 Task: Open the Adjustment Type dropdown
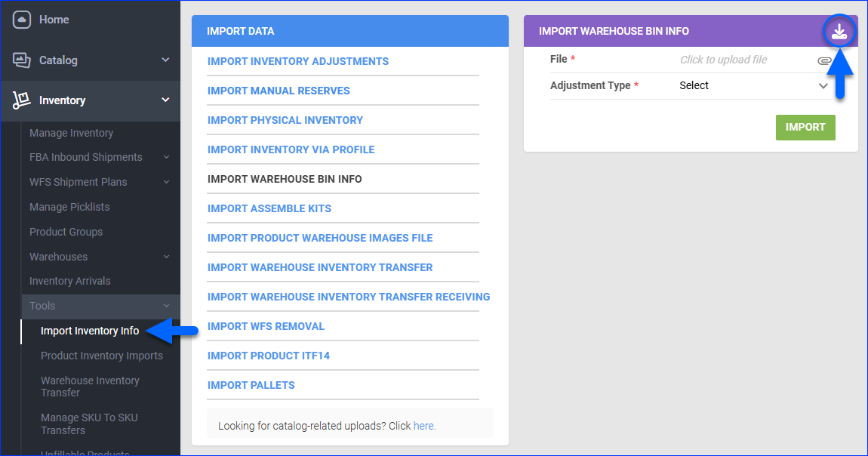(x=753, y=86)
